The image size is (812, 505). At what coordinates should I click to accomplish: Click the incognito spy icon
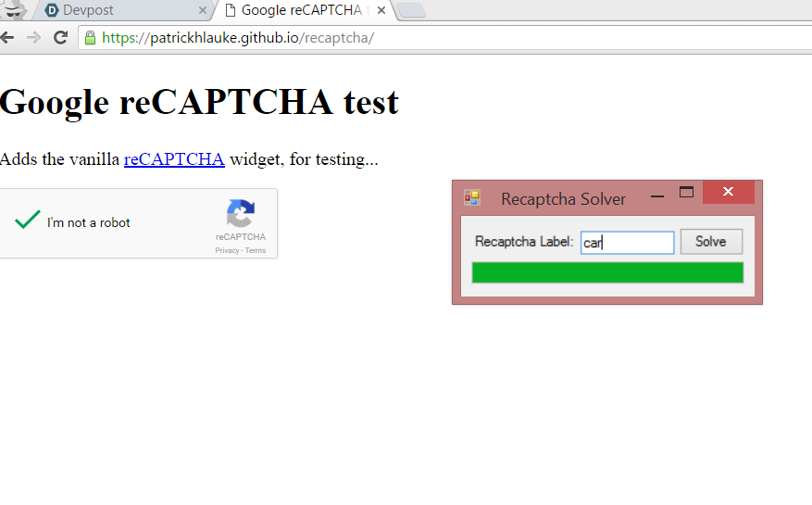click(x=13, y=10)
